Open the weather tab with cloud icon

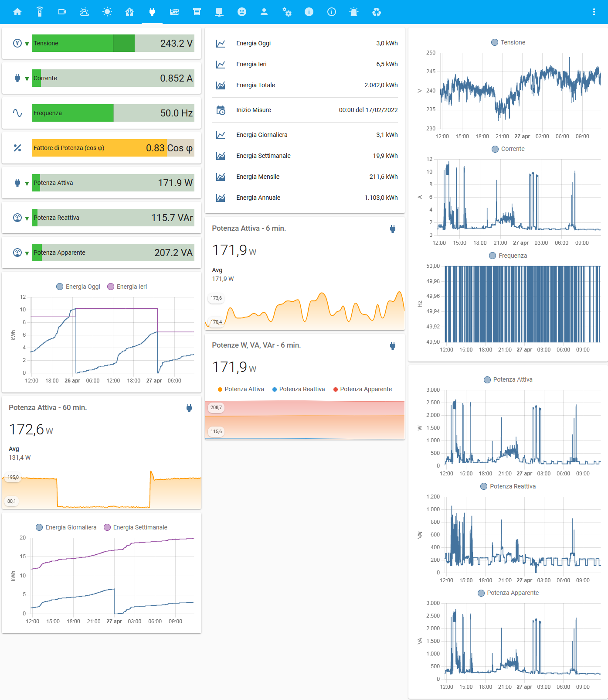85,12
